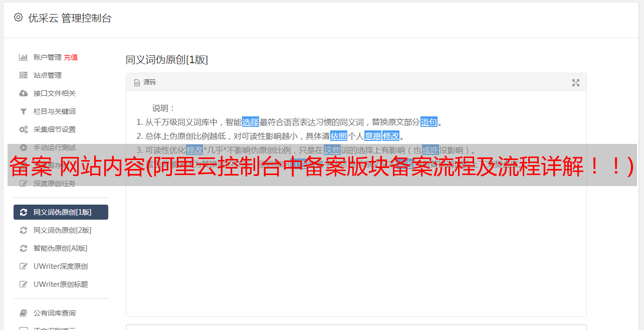The image size is (644, 330).
Task: Open UWriter原创标题 edit icon
Action: click(x=23, y=284)
